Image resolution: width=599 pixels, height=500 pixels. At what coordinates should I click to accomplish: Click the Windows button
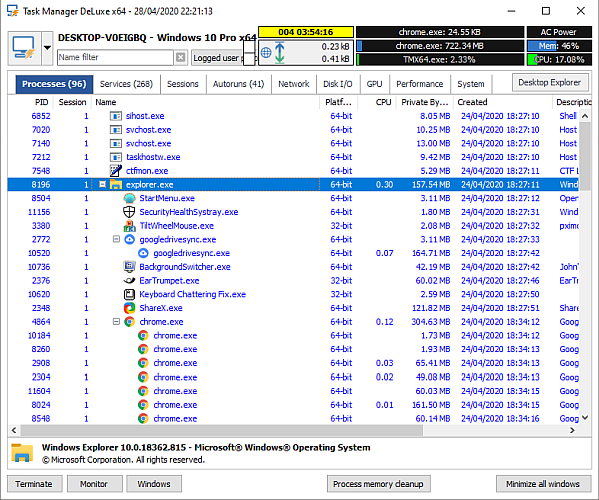[x=154, y=484]
